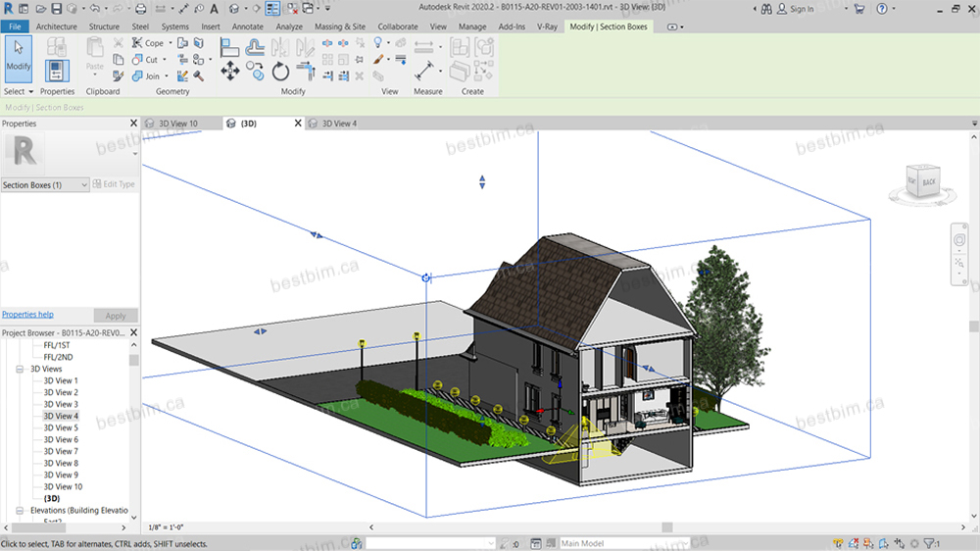The height and width of the screenshot is (551, 980).
Task: Close the Properties palette
Action: [x=133, y=124]
